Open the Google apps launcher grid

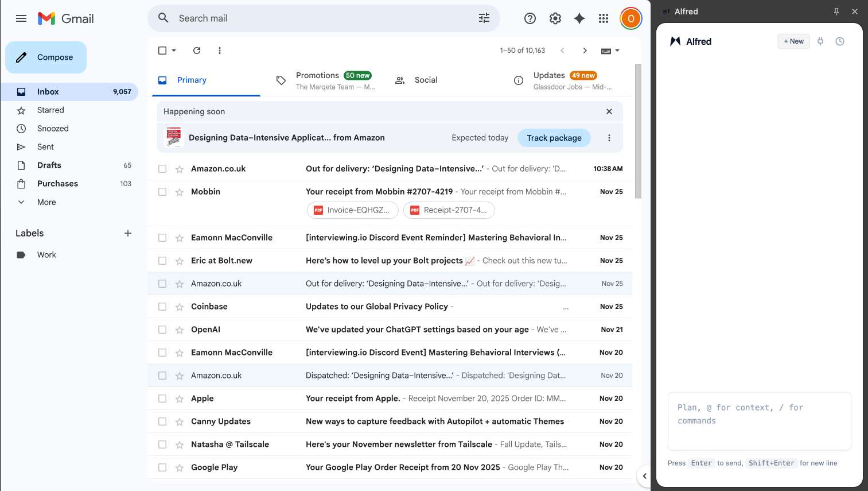pyautogui.click(x=603, y=18)
